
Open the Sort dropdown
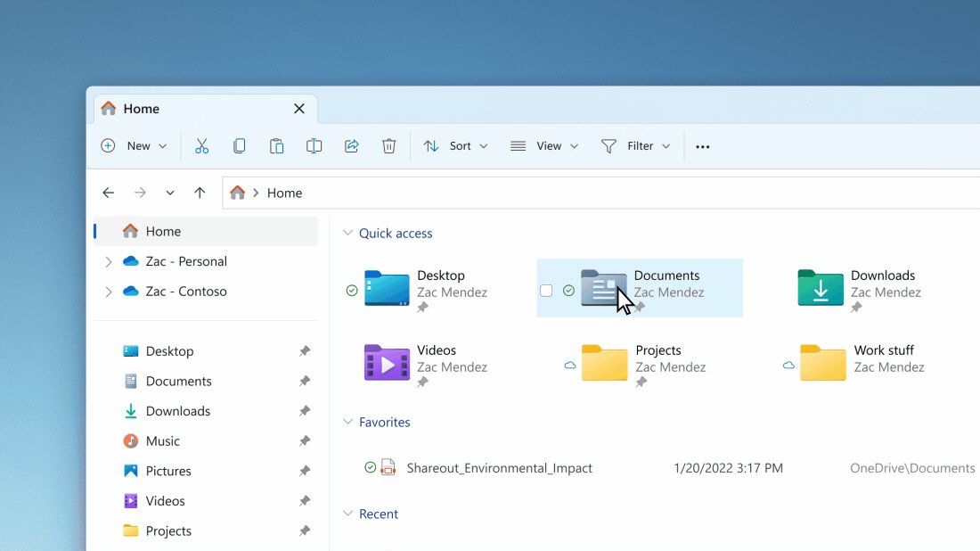[455, 145]
